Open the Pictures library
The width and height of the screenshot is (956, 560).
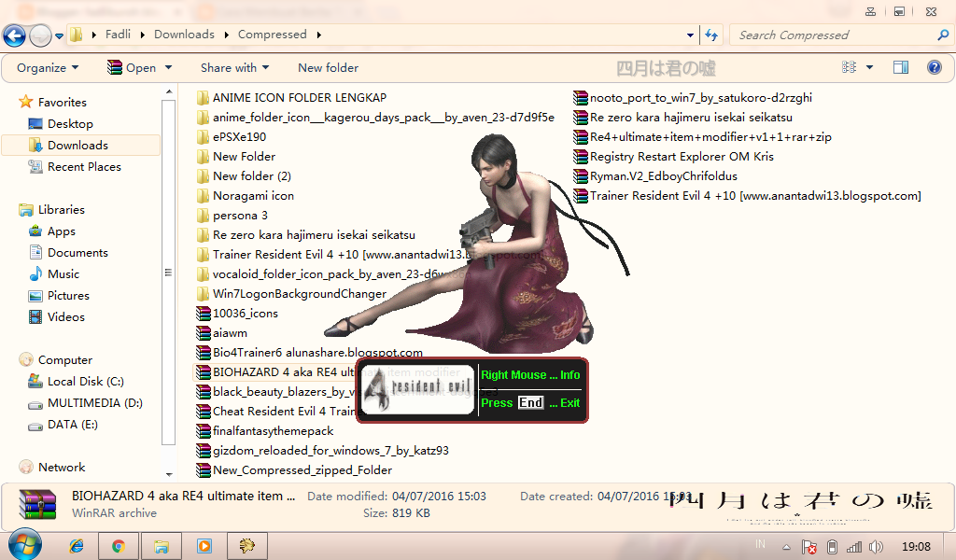click(59, 296)
